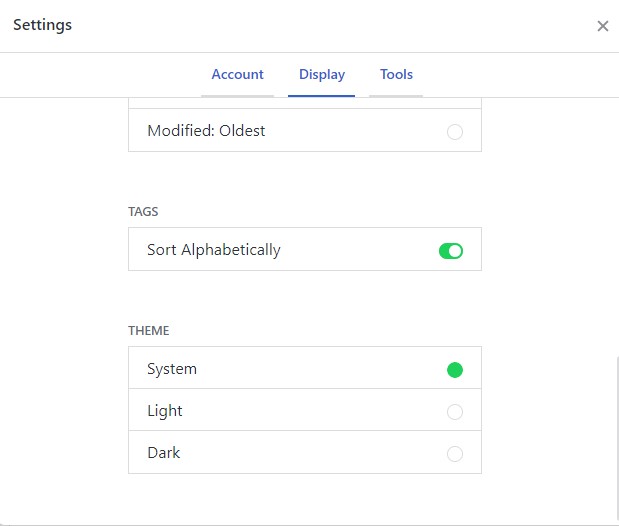Click the scrollbar track above the thumb
Viewport: 619px width, 526px height.
pos(616,220)
